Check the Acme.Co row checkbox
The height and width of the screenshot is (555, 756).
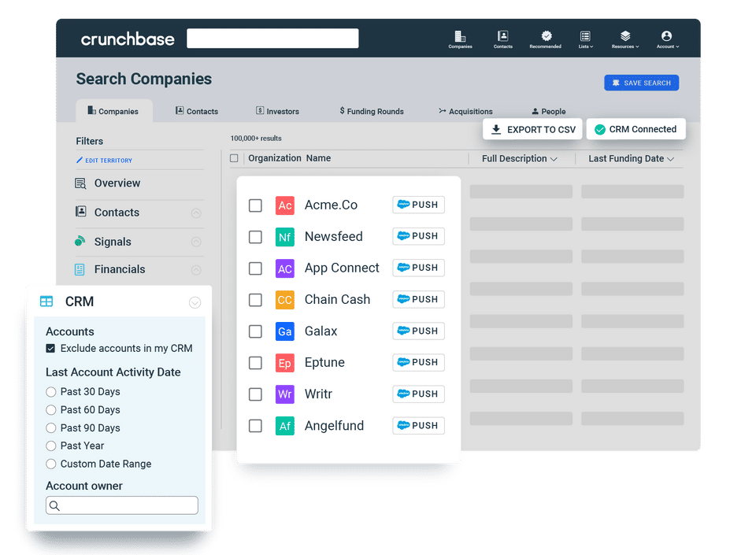pos(255,205)
